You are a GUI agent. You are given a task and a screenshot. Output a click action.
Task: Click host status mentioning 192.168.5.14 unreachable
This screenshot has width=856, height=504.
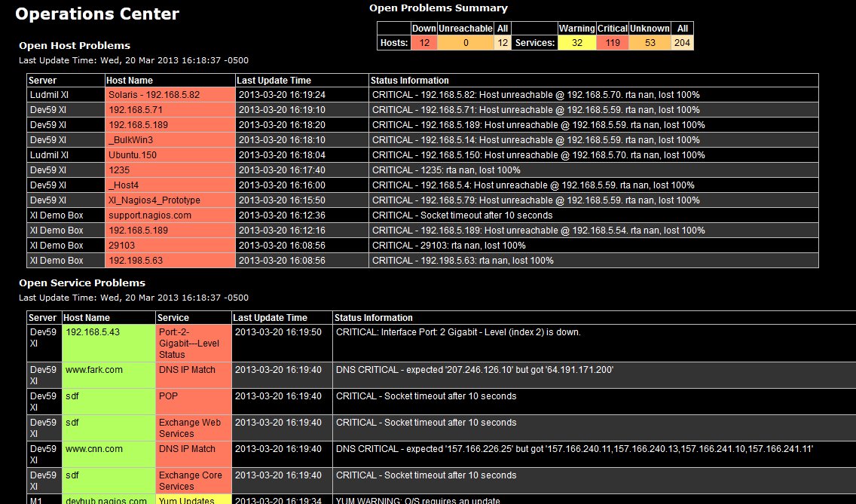(536, 140)
